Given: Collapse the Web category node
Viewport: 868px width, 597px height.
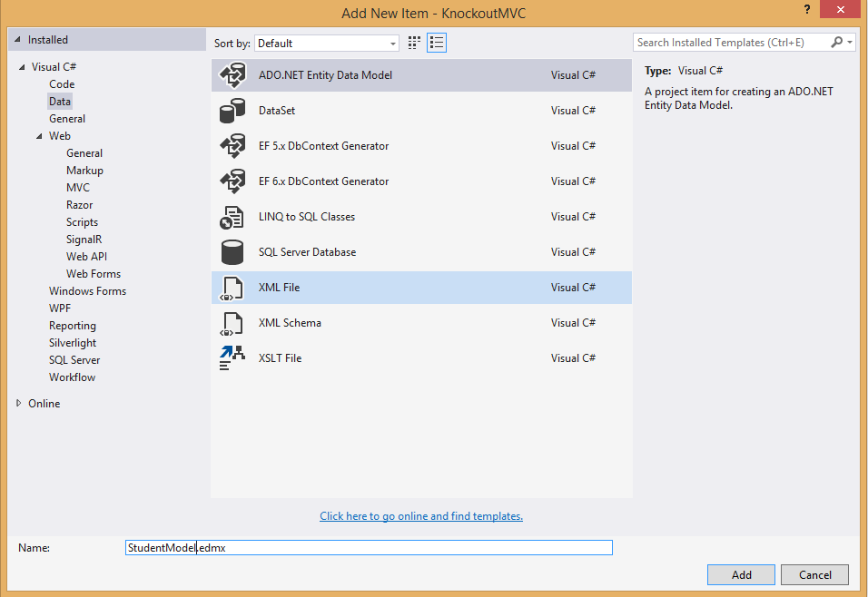Looking at the screenshot, I should [39, 136].
